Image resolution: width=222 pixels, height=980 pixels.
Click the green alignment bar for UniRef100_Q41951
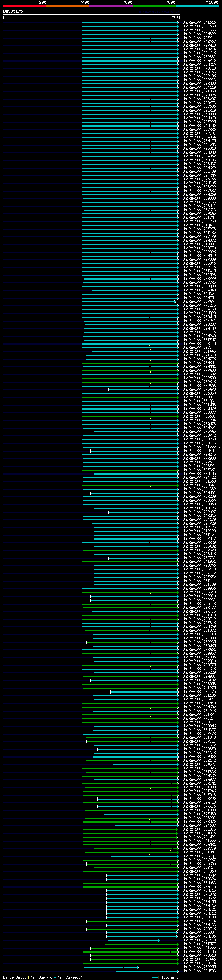click(130, 561)
